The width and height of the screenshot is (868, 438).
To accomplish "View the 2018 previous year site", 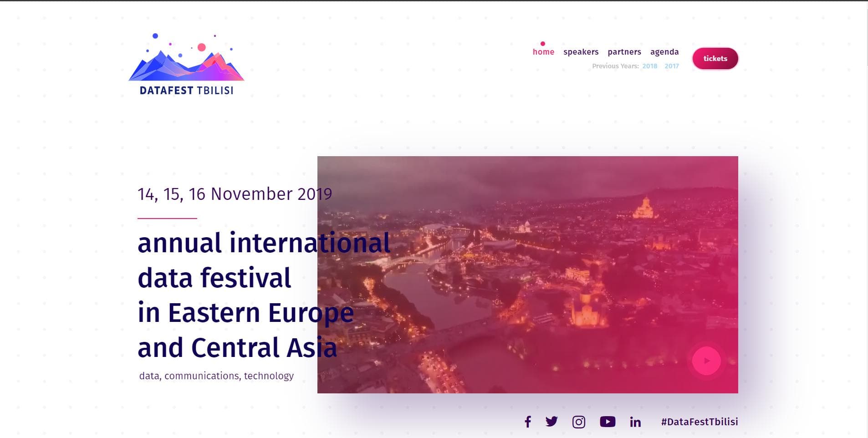I will click(650, 66).
